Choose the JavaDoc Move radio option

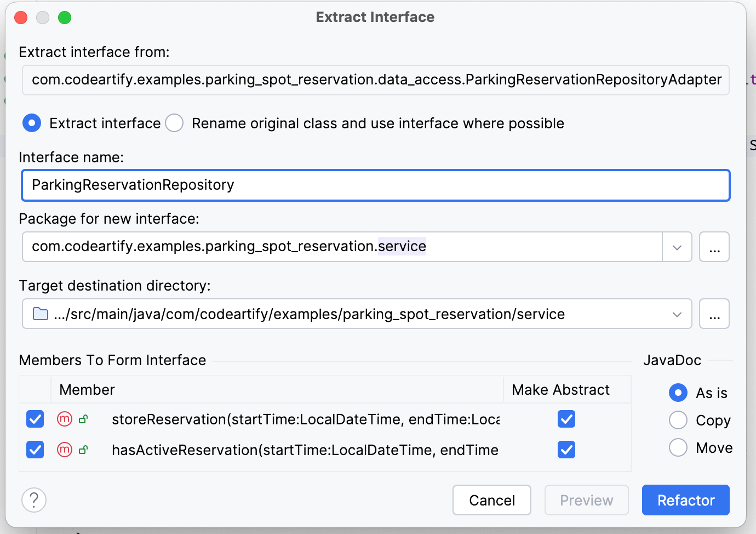678,448
